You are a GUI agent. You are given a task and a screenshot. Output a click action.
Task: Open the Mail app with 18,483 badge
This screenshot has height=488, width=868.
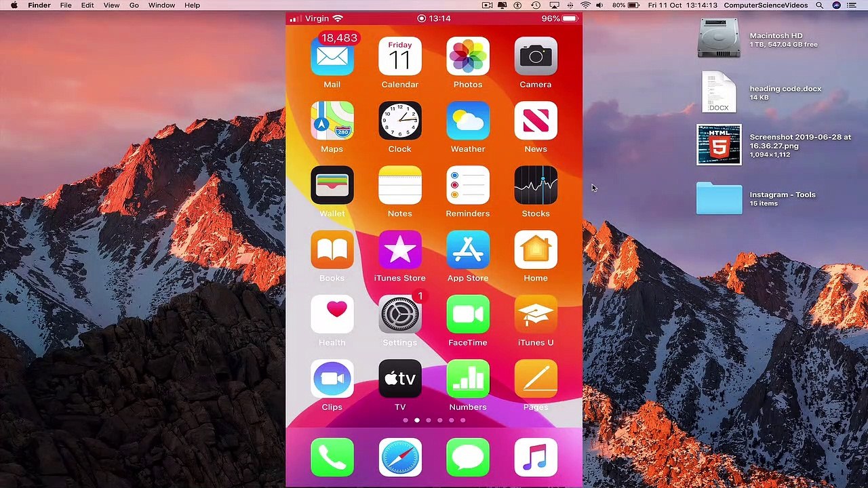332,56
